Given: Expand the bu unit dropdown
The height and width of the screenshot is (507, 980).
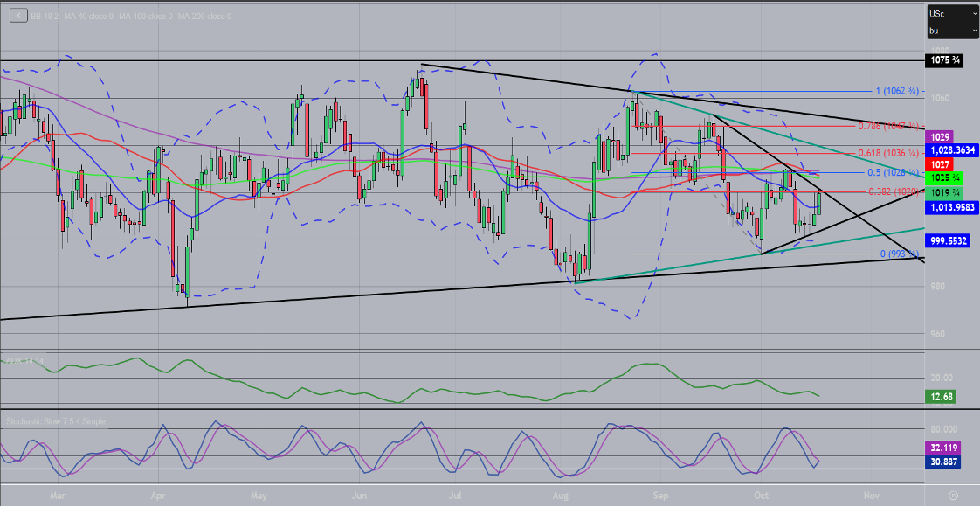Looking at the screenshot, I should pyautogui.click(x=951, y=30).
